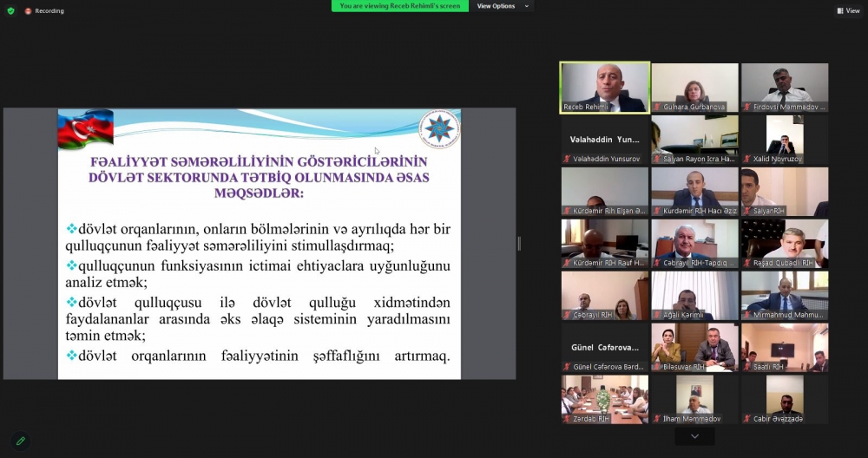Click slide bullet 'dövlət qulluqçusu ilə dövlət qulluğu'
Screen dimensions: 868x458
pyautogui.click(x=258, y=319)
